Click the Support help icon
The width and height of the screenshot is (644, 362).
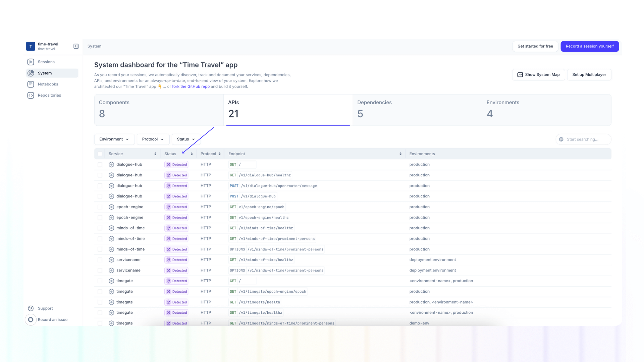click(x=31, y=308)
